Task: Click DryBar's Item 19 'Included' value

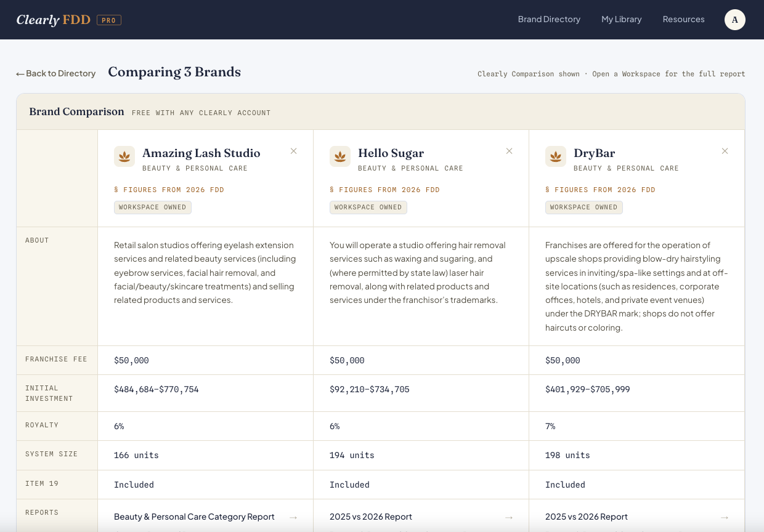Action: (x=565, y=485)
